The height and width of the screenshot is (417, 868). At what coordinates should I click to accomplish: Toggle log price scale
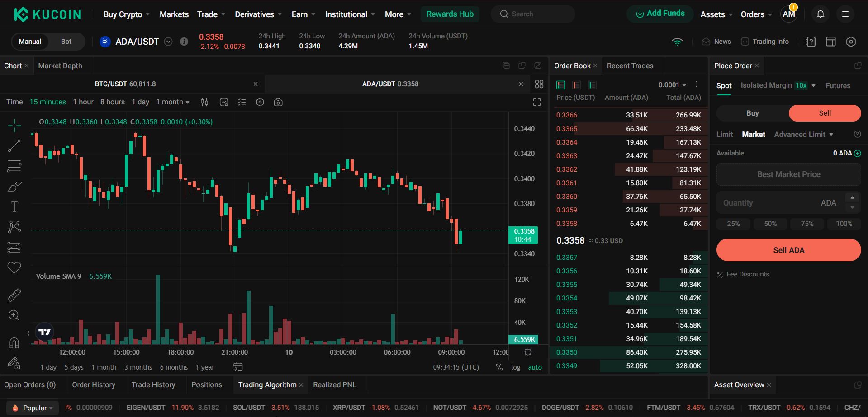pyautogui.click(x=516, y=367)
